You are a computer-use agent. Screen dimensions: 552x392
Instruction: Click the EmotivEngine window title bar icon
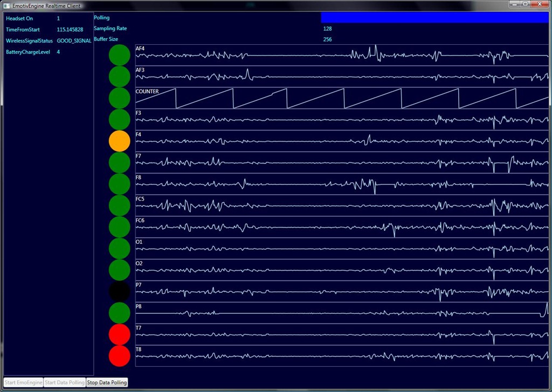coord(6,5)
